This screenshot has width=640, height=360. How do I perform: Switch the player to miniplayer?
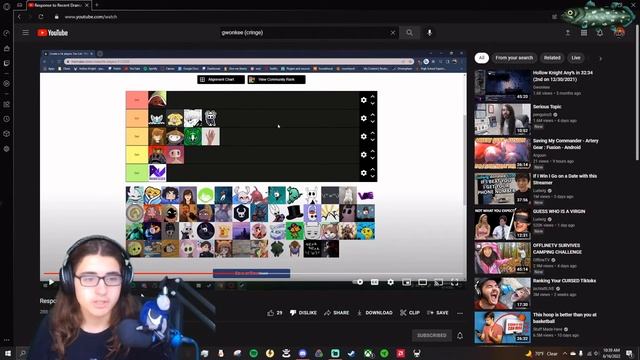point(407,282)
